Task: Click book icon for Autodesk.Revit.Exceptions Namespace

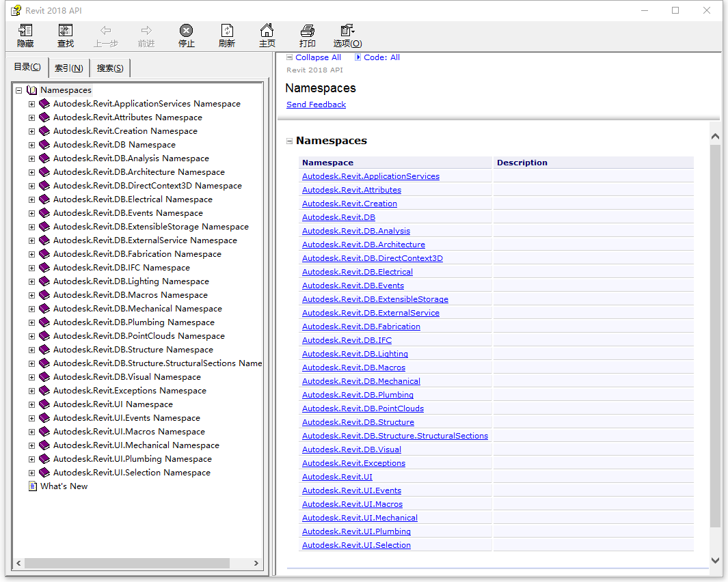Action: pyautogui.click(x=44, y=391)
